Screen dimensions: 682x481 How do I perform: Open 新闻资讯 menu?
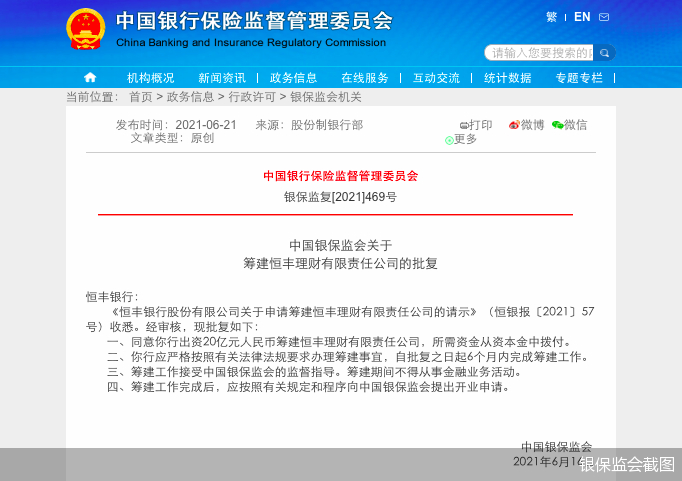222,78
